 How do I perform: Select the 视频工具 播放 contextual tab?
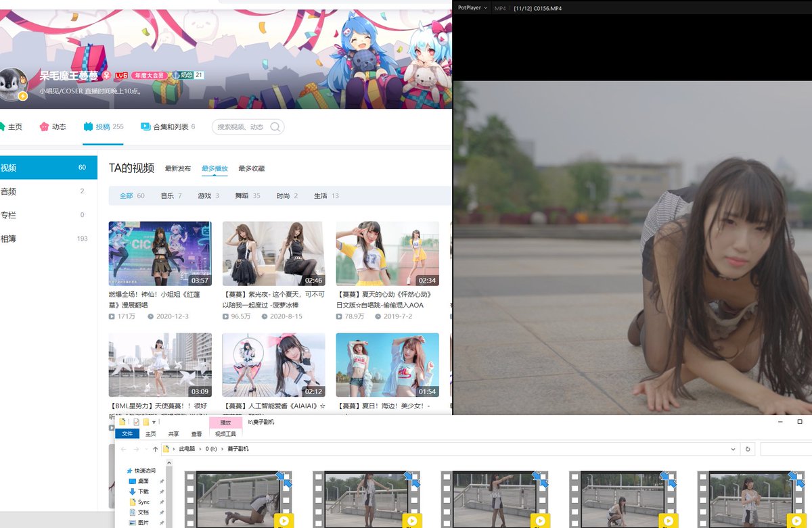(x=225, y=423)
